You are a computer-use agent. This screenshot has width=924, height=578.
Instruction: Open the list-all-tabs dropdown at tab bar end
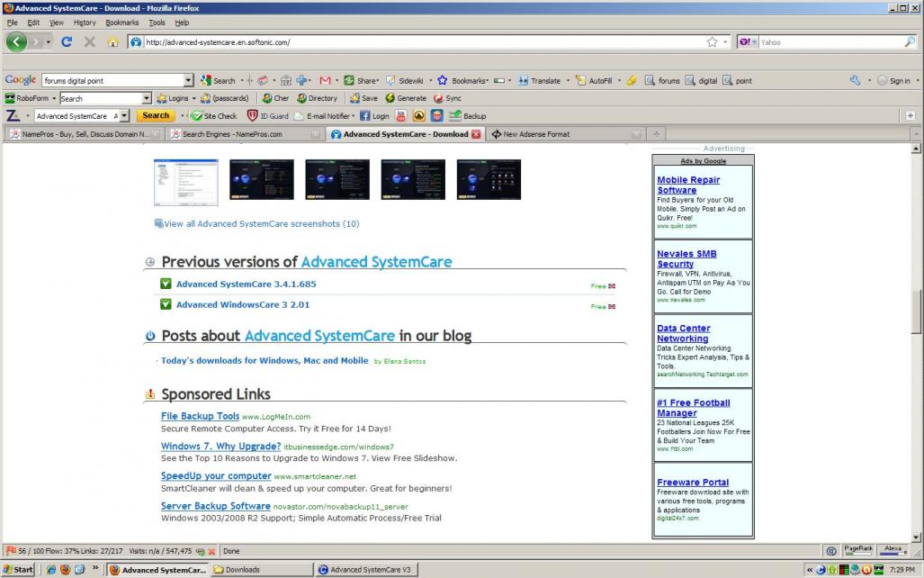point(916,134)
